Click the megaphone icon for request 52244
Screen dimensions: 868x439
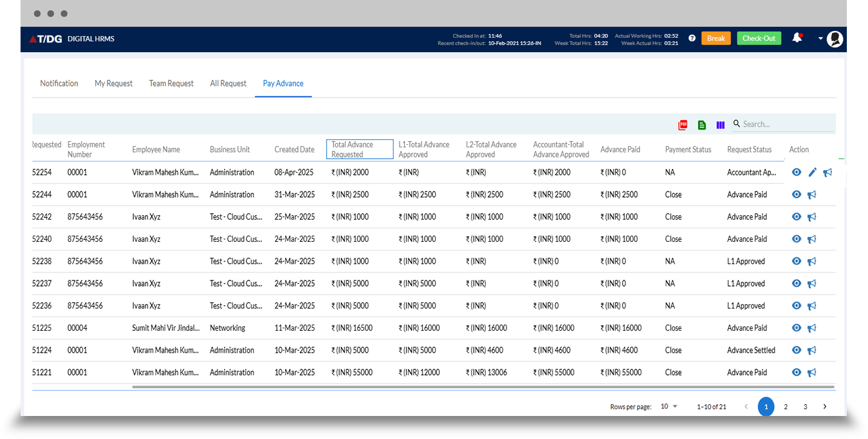812,195
